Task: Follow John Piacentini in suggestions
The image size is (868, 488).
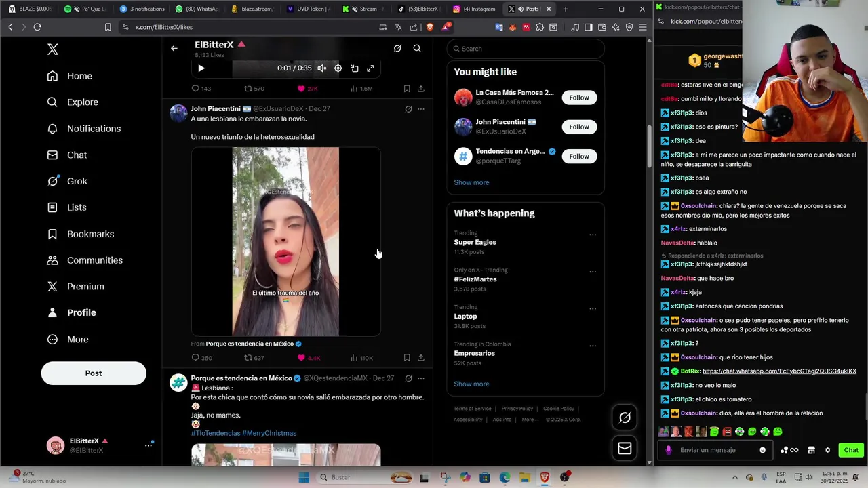Action: [579, 127]
